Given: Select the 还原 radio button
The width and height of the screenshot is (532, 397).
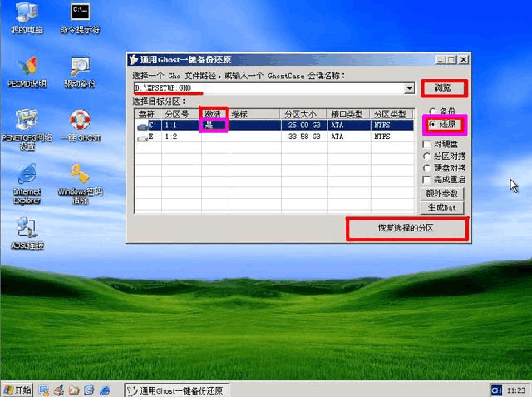Looking at the screenshot, I should (433, 124).
